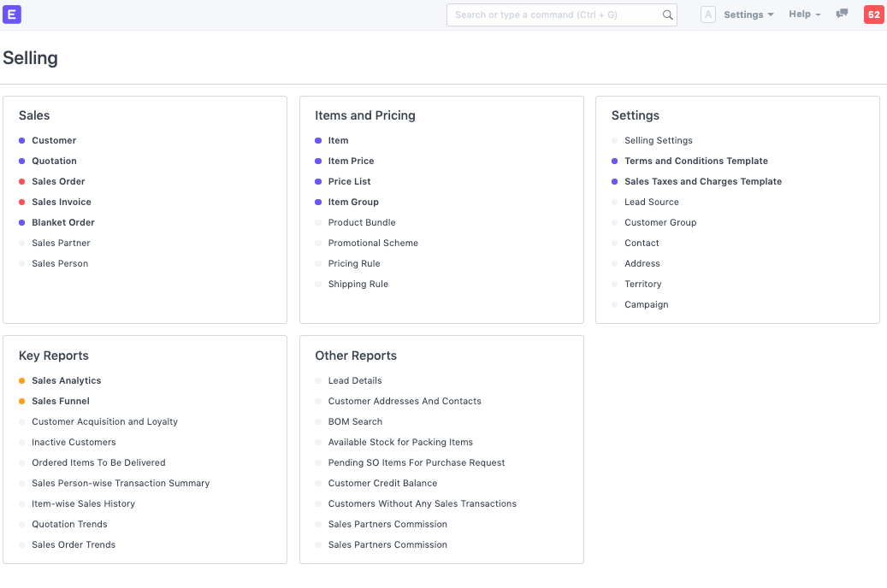887x588 pixels.
Task: Open Customer Addresses And Contacts report
Action: coord(405,401)
